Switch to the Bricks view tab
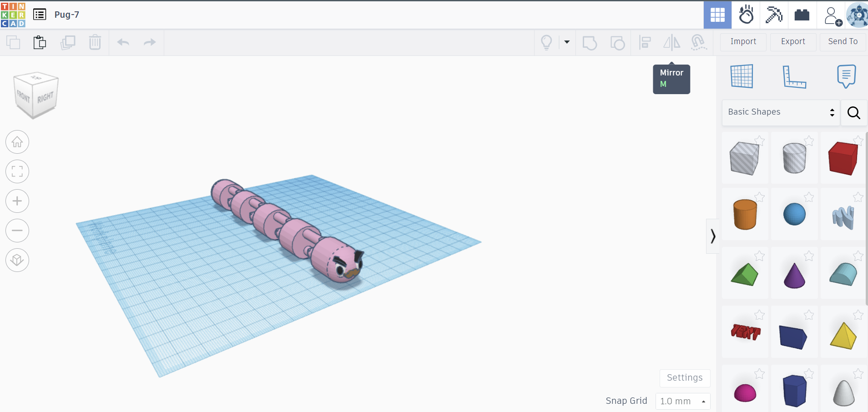Screen dimensions: 868x412 802,15
